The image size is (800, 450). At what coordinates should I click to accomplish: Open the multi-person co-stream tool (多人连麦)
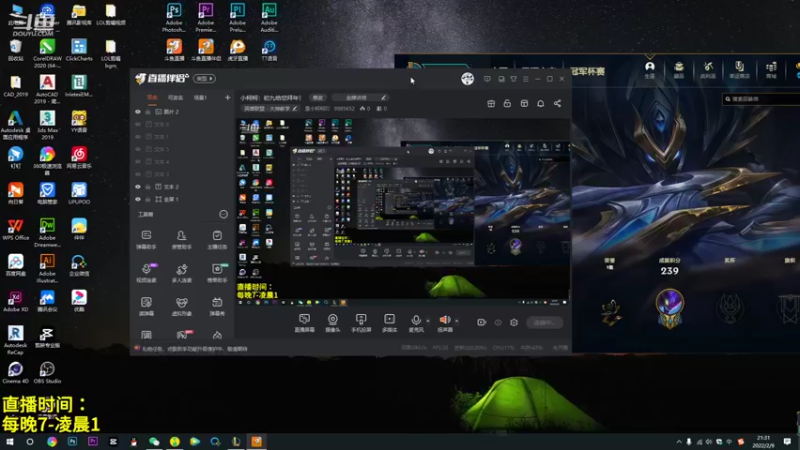[x=182, y=272]
